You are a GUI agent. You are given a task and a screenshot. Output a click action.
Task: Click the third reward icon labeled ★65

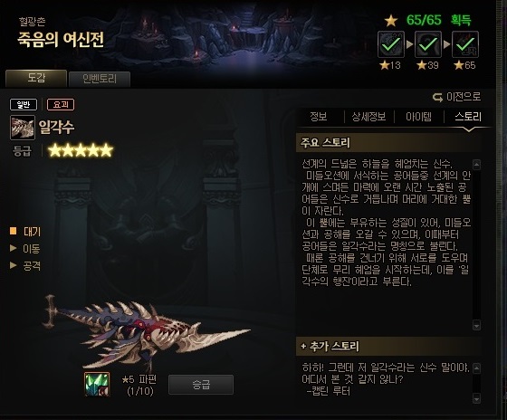[465, 44]
